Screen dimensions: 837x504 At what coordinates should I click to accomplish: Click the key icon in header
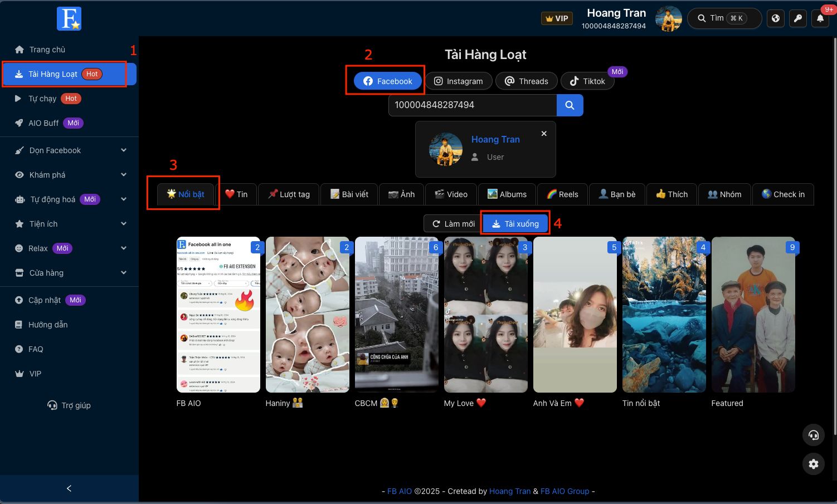coord(798,18)
